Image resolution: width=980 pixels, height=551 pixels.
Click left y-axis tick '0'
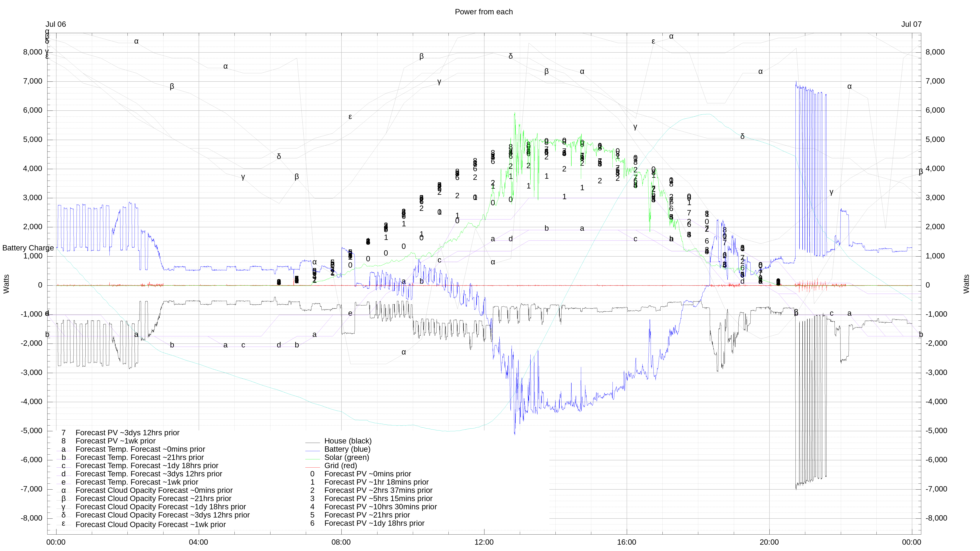[x=40, y=285]
